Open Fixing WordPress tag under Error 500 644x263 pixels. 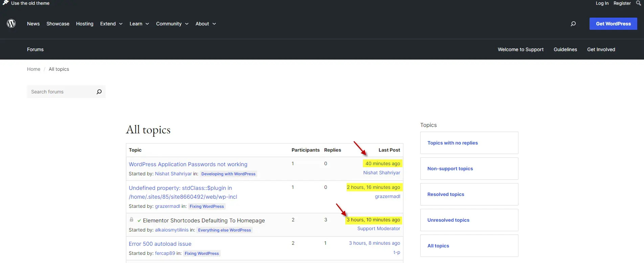click(x=202, y=254)
